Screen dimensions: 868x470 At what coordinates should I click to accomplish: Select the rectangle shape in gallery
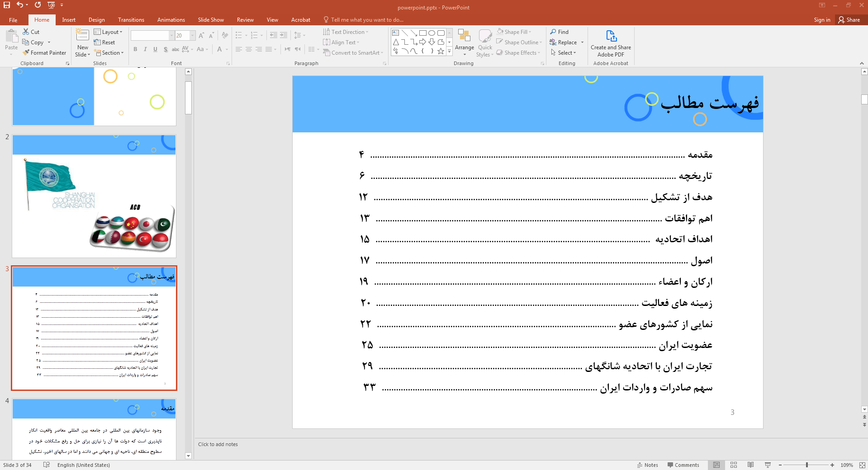point(423,33)
